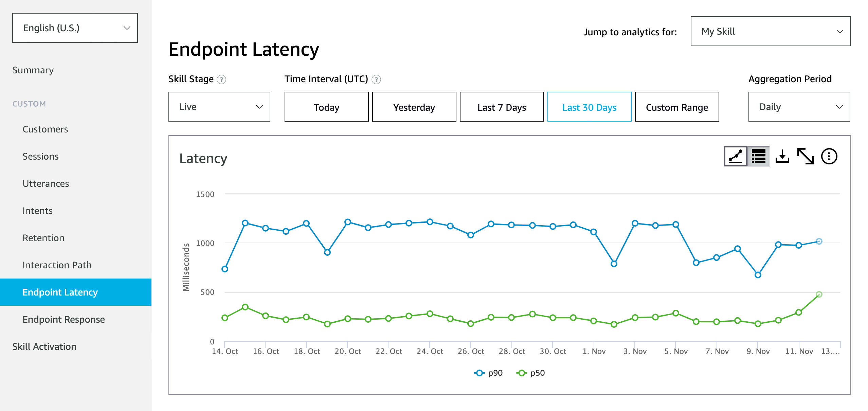Switch to table list view
The width and height of the screenshot is (868, 411).
click(x=758, y=157)
